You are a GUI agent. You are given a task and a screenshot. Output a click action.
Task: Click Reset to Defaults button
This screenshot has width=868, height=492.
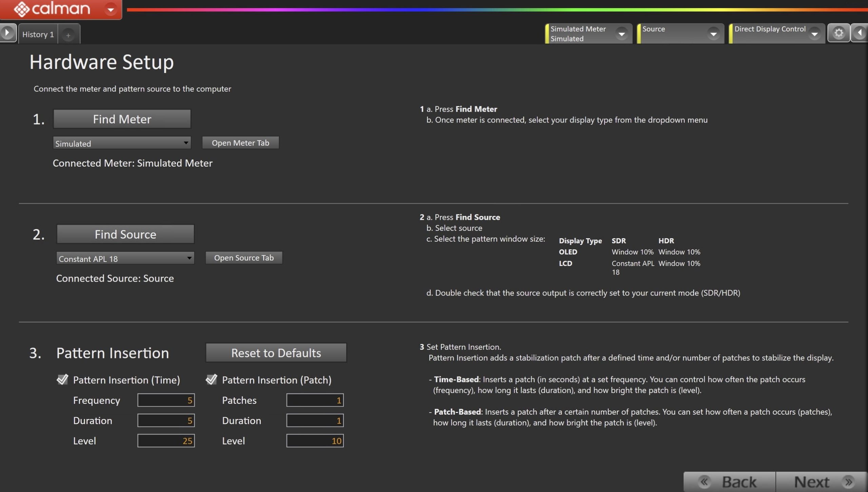click(276, 353)
